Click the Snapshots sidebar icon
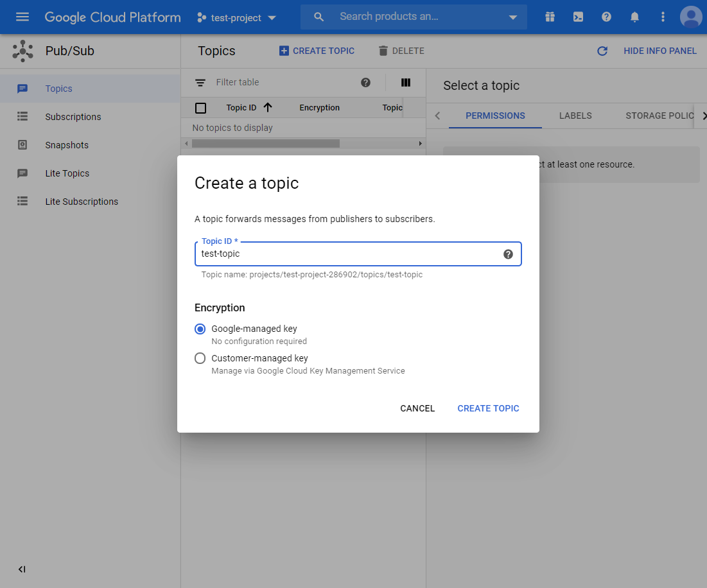Image resolution: width=707 pixels, height=588 pixels. click(x=22, y=145)
